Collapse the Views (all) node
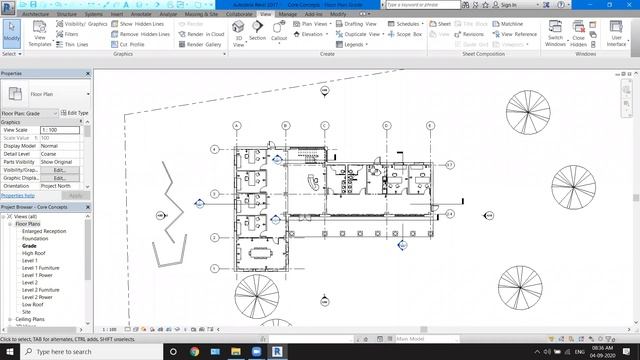This screenshot has height=360, width=640. click(4, 217)
